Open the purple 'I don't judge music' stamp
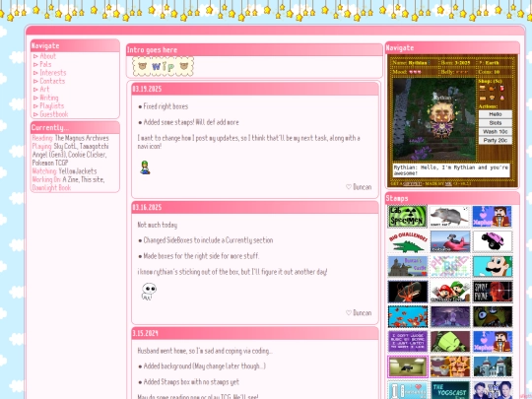 click(408, 341)
